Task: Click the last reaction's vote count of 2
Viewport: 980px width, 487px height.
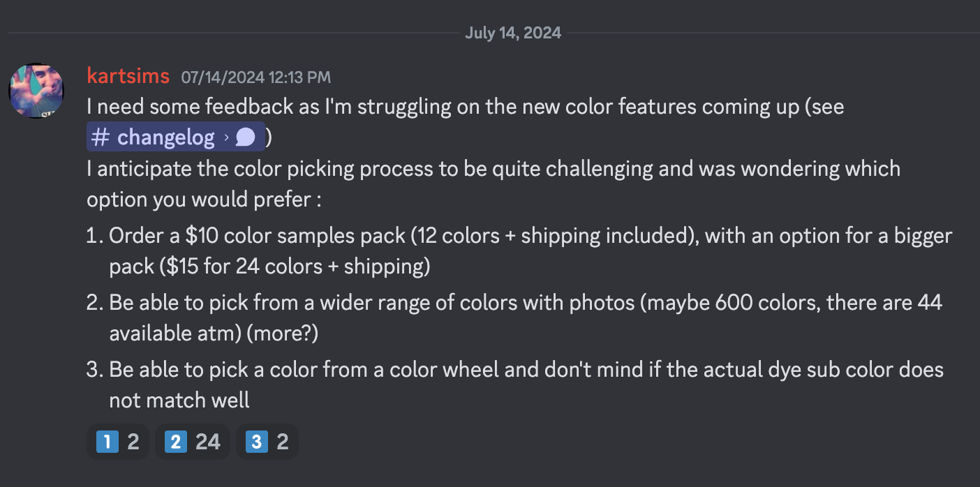Action: [x=281, y=441]
